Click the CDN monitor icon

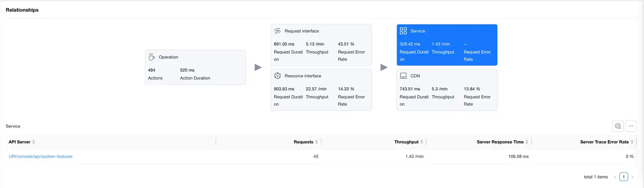point(403,76)
